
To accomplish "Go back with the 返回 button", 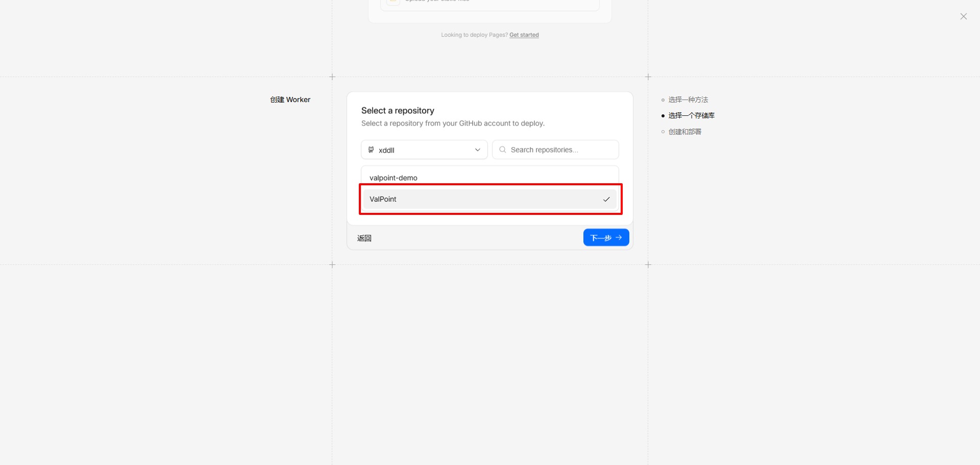I will click(364, 238).
